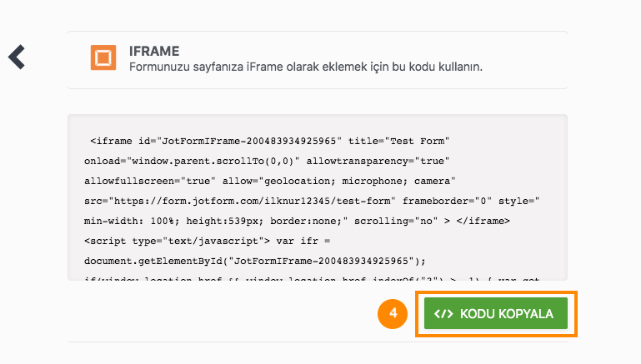Go back using the left chevron arrow

point(17,57)
